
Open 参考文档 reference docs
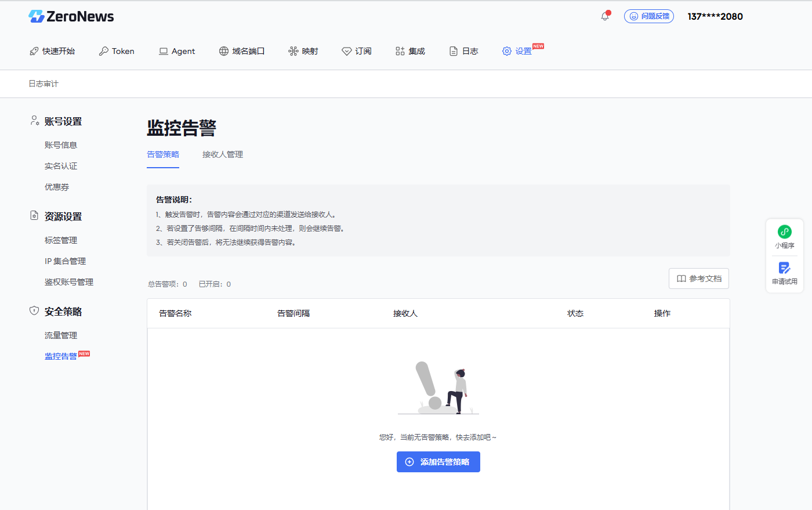699,278
